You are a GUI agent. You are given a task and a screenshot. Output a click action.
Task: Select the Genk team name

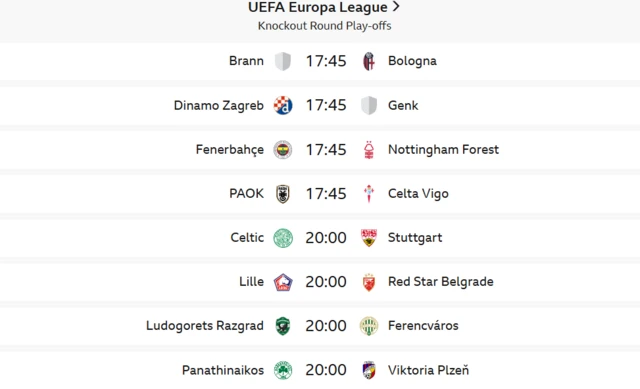click(x=403, y=105)
